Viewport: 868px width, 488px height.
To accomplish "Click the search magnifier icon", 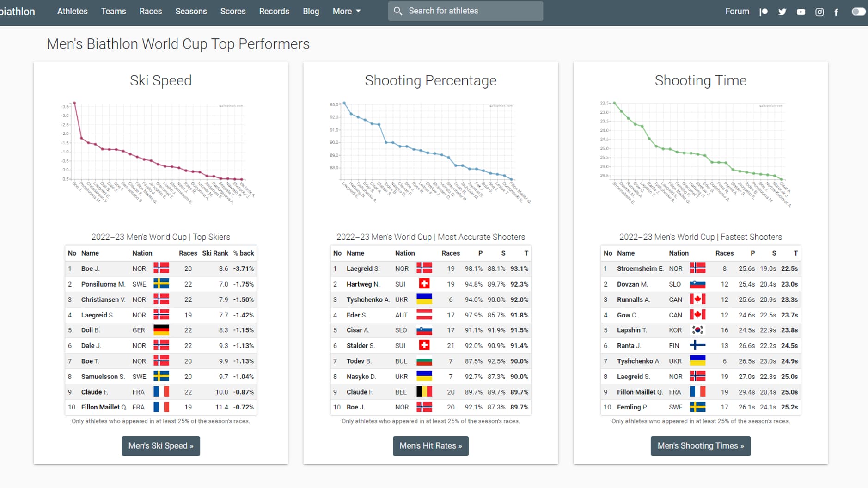I will [x=398, y=11].
